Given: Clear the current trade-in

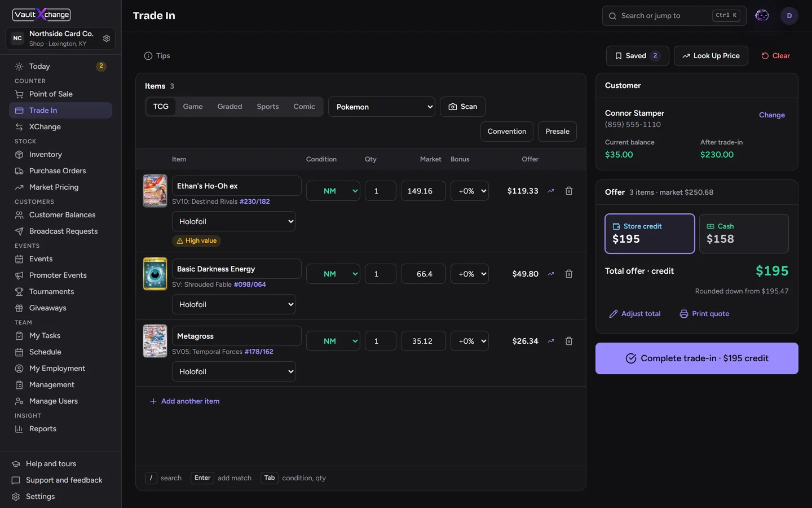Looking at the screenshot, I should click(x=775, y=56).
